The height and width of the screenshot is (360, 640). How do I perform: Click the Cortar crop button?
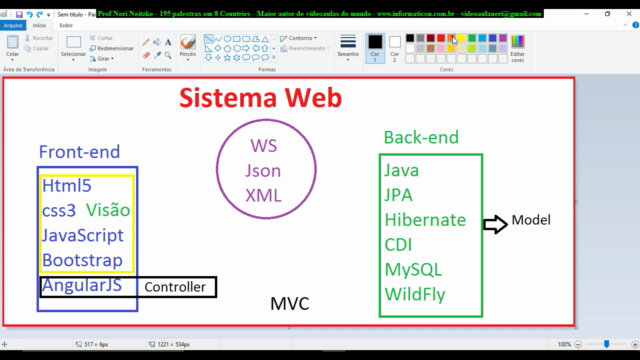(x=101, y=38)
